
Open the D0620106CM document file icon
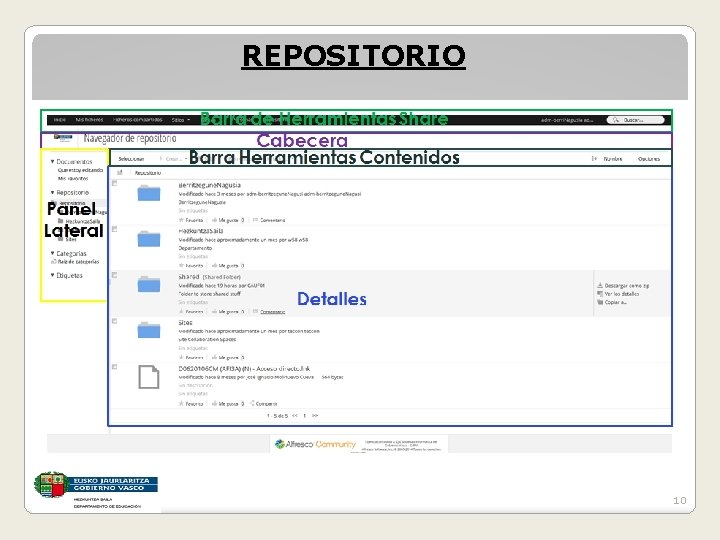pos(149,377)
